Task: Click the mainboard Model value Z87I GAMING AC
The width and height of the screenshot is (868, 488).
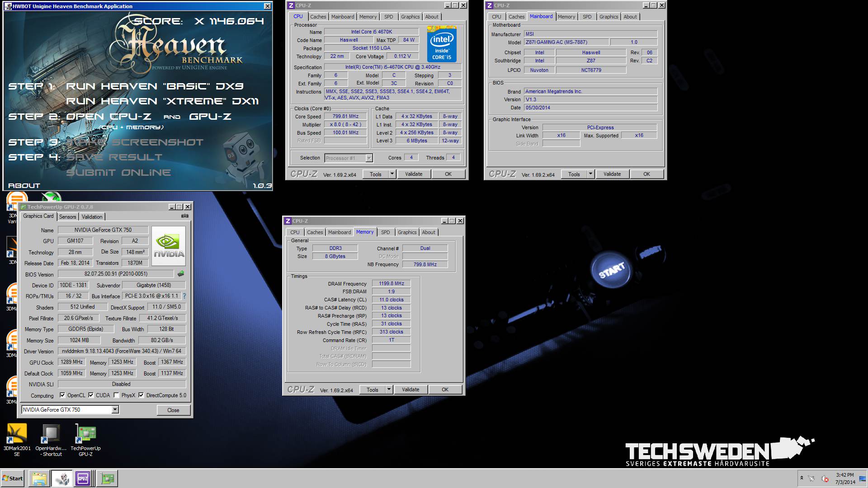Action: coord(566,42)
